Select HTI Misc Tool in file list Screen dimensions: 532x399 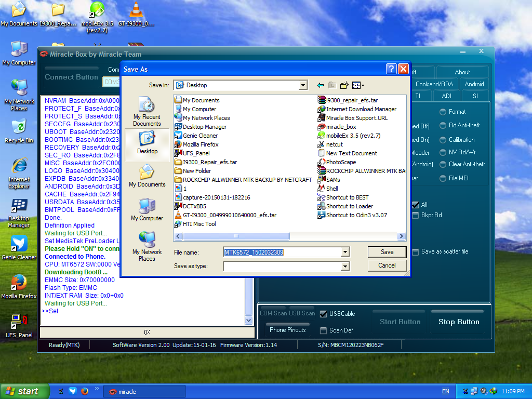(195, 223)
